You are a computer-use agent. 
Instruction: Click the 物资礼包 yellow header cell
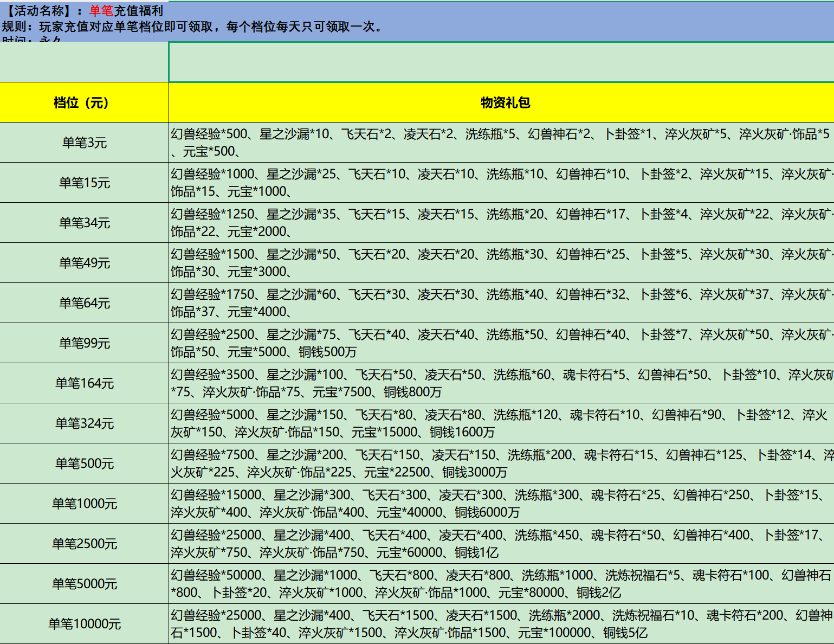tap(504, 102)
